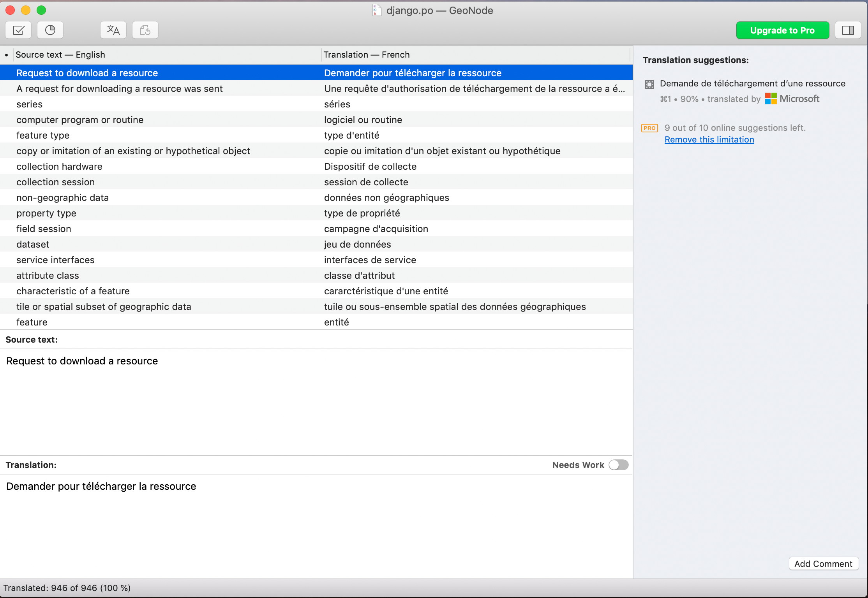This screenshot has width=868, height=598.
Task: Select the 'service interfaces' row
Action: (x=316, y=260)
